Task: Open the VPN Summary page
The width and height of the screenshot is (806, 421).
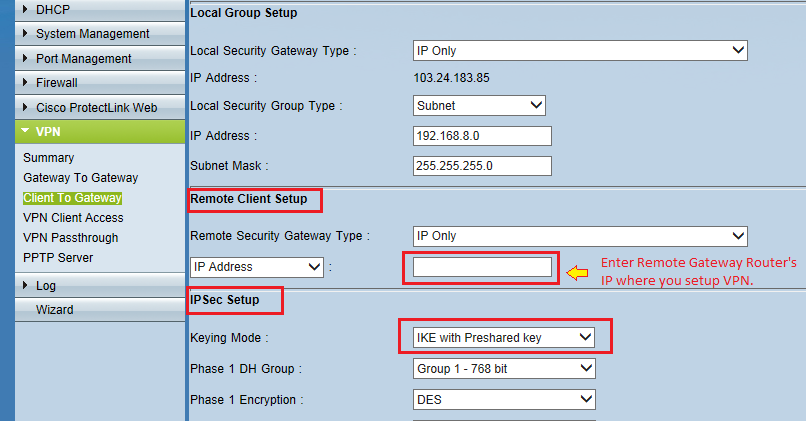Action: tap(48, 158)
